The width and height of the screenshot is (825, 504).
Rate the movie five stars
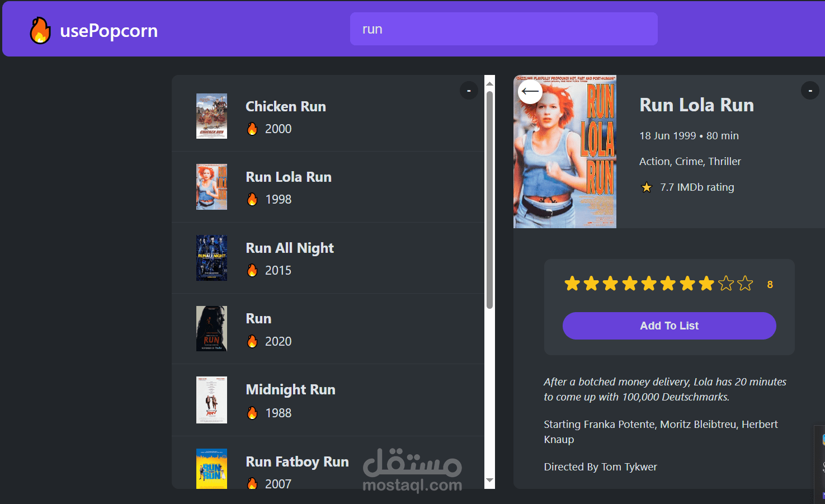point(649,284)
